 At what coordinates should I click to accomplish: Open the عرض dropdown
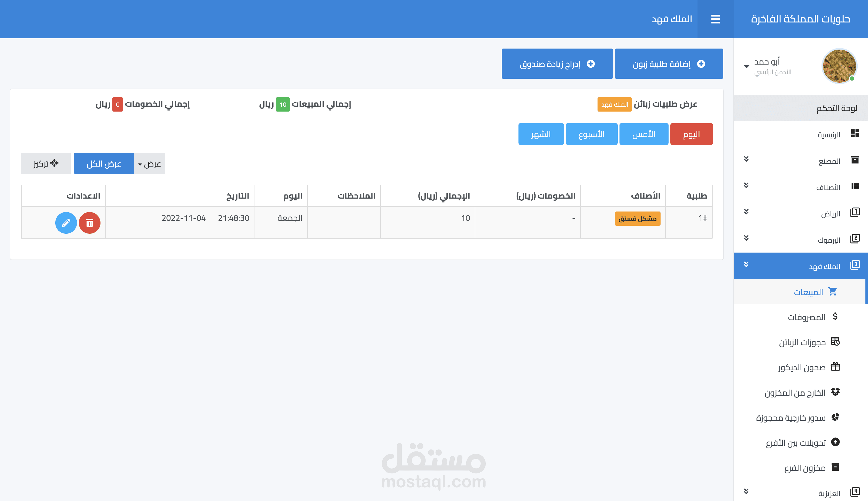click(150, 164)
